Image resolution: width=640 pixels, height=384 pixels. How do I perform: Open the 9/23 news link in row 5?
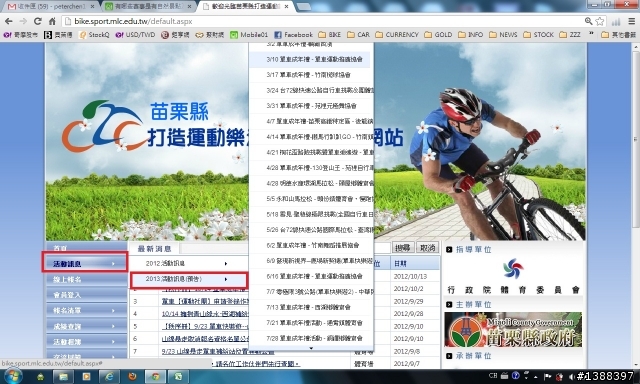(x=204, y=326)
